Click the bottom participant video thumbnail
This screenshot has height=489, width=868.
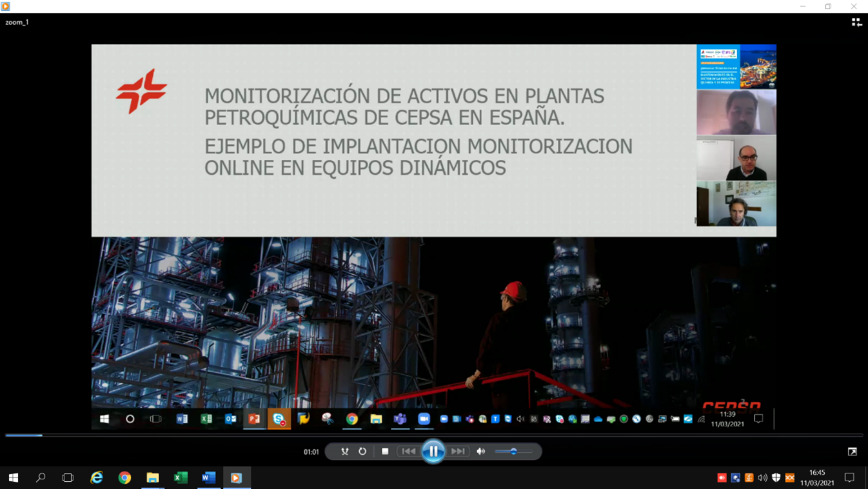[x=736, y=203]
